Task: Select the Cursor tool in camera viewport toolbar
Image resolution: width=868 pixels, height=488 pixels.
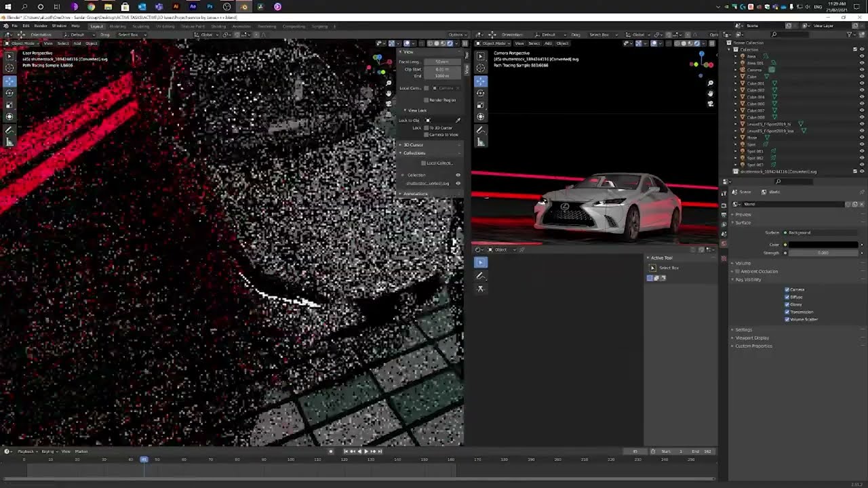Action: [x=480, y=68]
